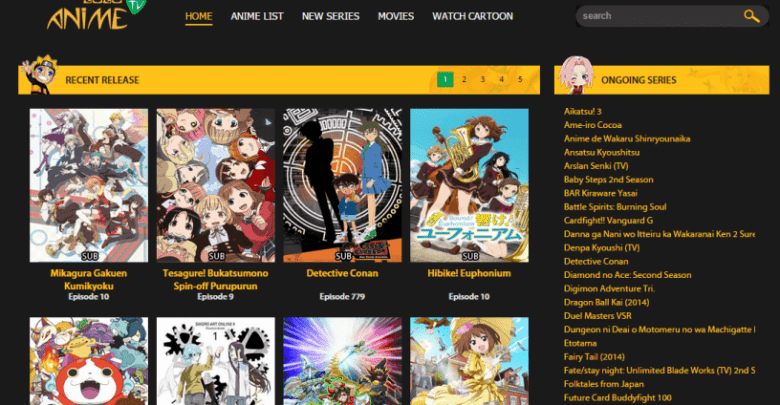Click the Sakura mascot icon beside Ongoing Series
The height and width of the screenshot is (405, 780).
576,75
